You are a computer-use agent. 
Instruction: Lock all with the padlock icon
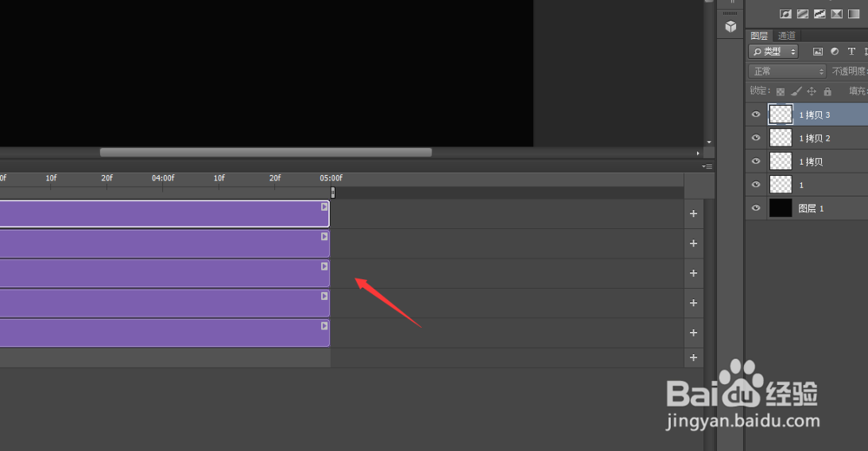[827, 91]
